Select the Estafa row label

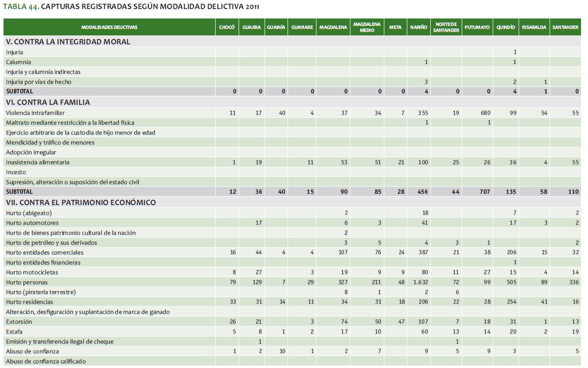14,332
